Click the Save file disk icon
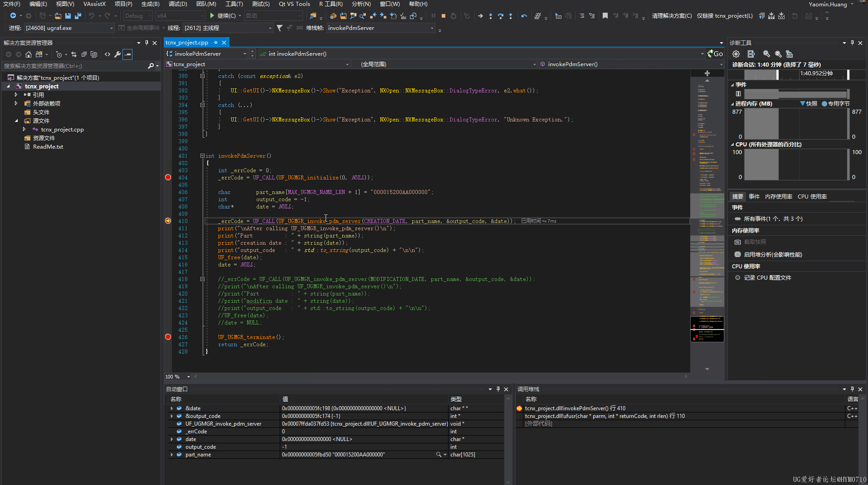This screenshot has width=868, height=485. click(68, 16)
